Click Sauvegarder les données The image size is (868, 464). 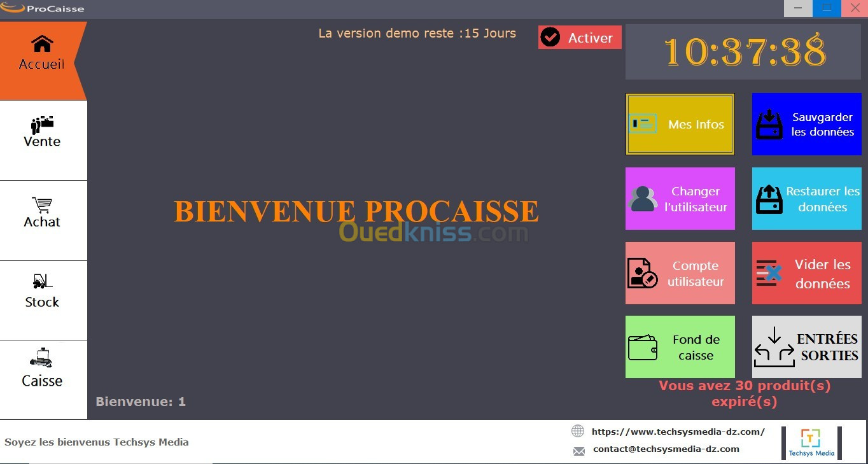pyautogui.click(x=807, y=124)
